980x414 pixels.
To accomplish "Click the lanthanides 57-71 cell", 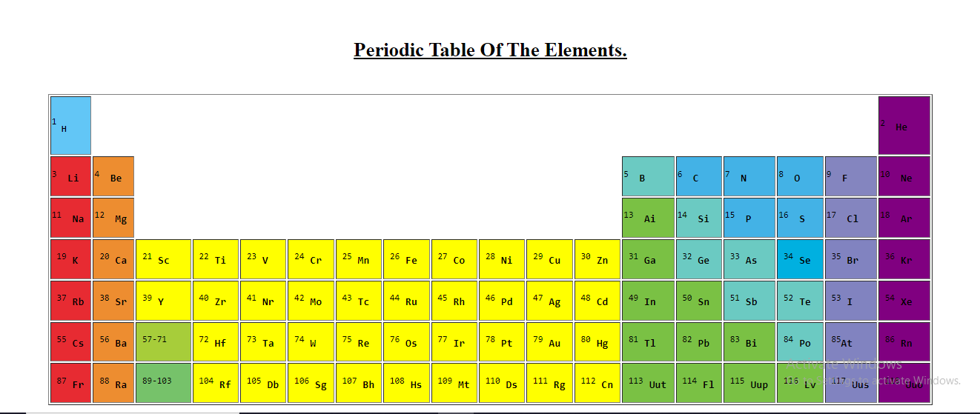I will tap(163, 342).
